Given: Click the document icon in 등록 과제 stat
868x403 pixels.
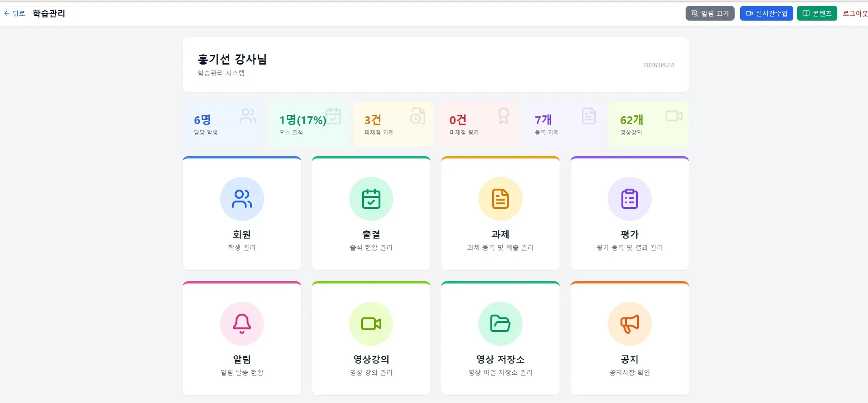Looking at the screenshot, I should pos(589,116).
